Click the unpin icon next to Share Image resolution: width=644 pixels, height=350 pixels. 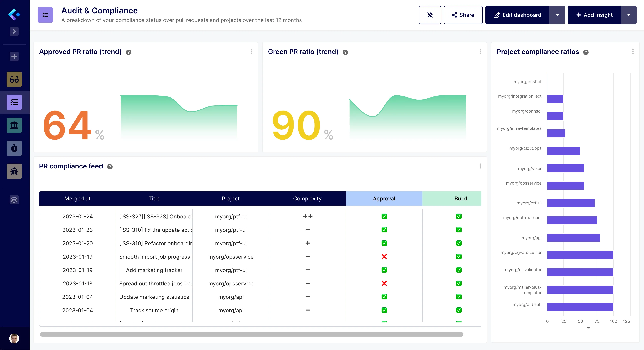(x=430, y=15)
